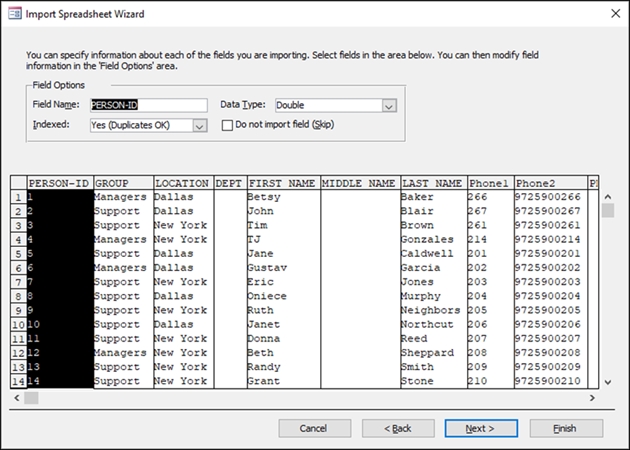Click phone number 9725900214

[547, 239]
